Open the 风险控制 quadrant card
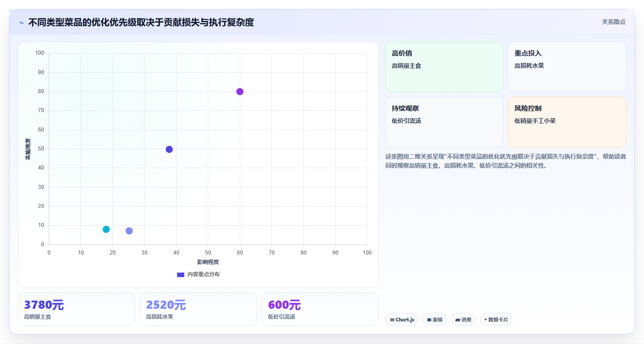The height and width of the screenshot is (344, 644). [x=567, y=122]
